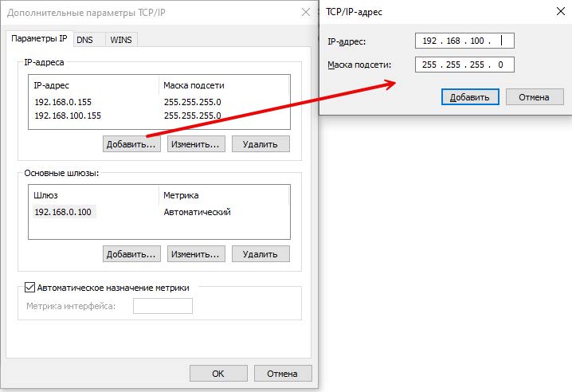Click Изменить under IP-адреса list
This screenshot has width=572, height=392.
pos(196,144)
